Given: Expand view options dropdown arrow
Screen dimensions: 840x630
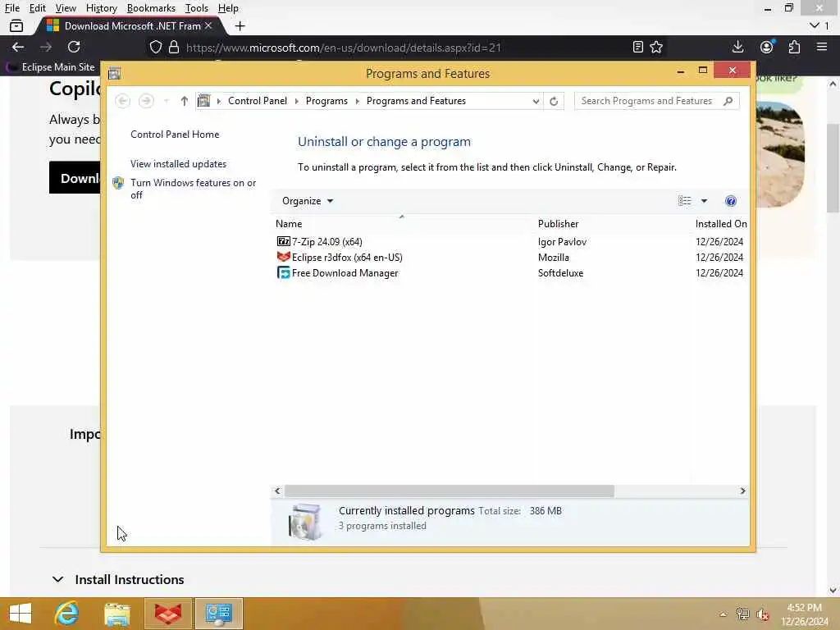Looking at the screenshot, I should 704,201.
